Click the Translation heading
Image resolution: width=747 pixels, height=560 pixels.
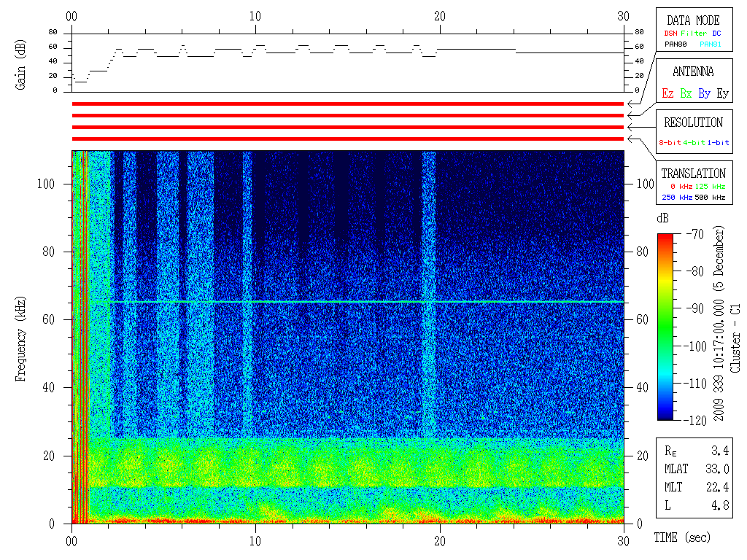click(693, 174)
